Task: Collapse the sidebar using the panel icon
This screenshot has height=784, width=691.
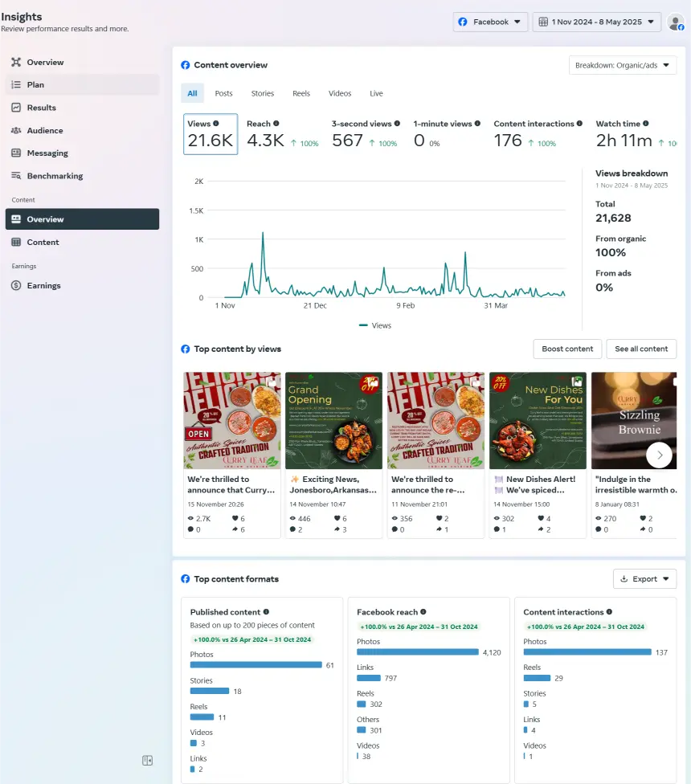Action: (x=147, y=761)
